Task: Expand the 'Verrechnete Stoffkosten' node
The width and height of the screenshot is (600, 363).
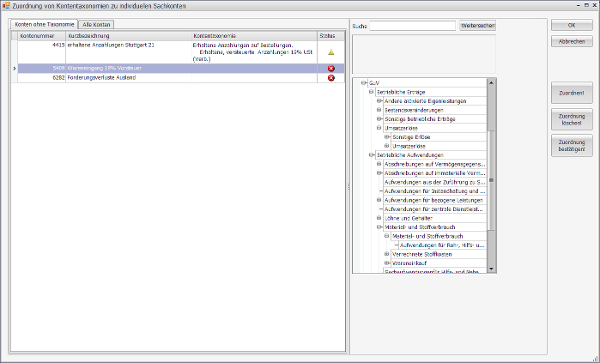Action: tap(386, 254)
